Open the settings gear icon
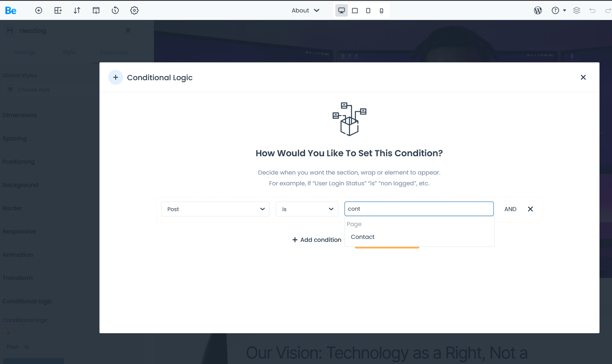 134,10
